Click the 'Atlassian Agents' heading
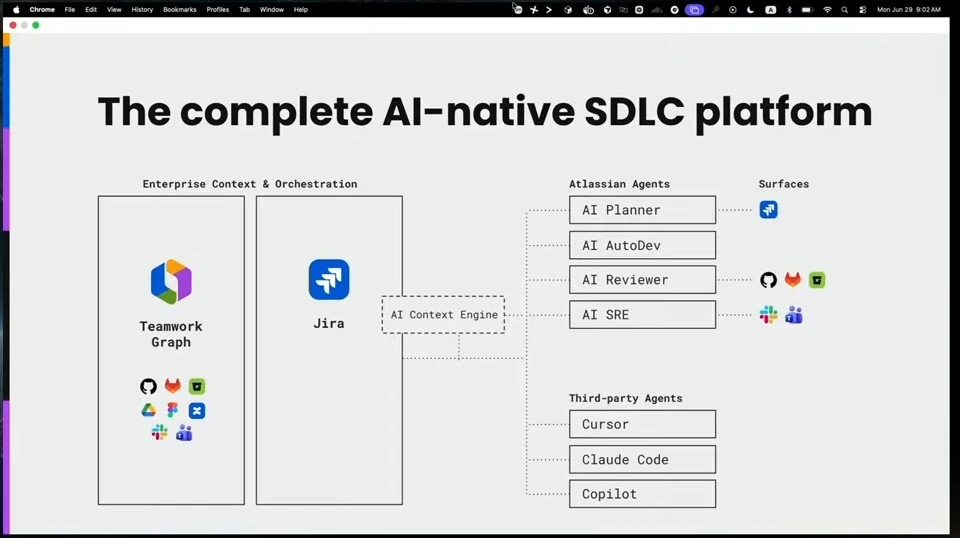This screenshot has height=538, width=960. pyautogui.click(x=619, y=184)
